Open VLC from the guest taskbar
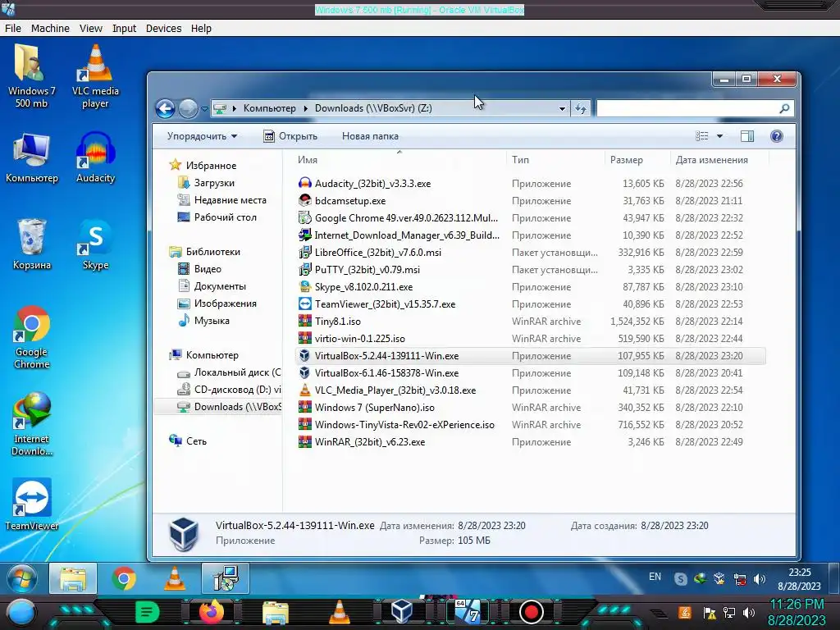 (175, 578)
